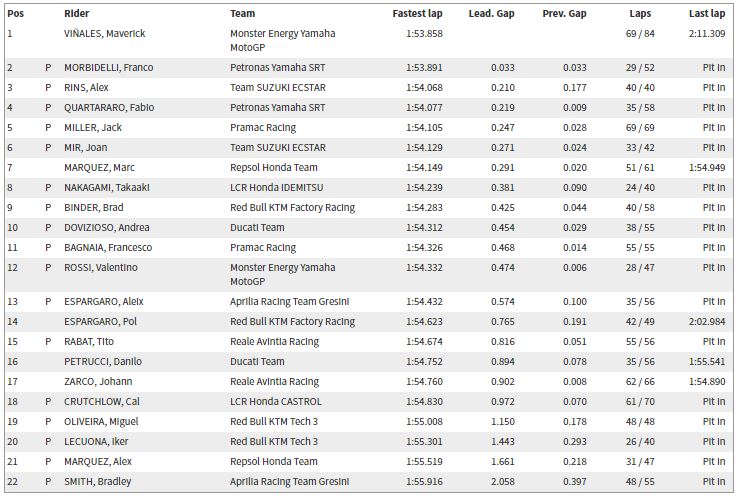
Task: Click the ROSSI, Valentino entry
Action: tap(101, 268)
